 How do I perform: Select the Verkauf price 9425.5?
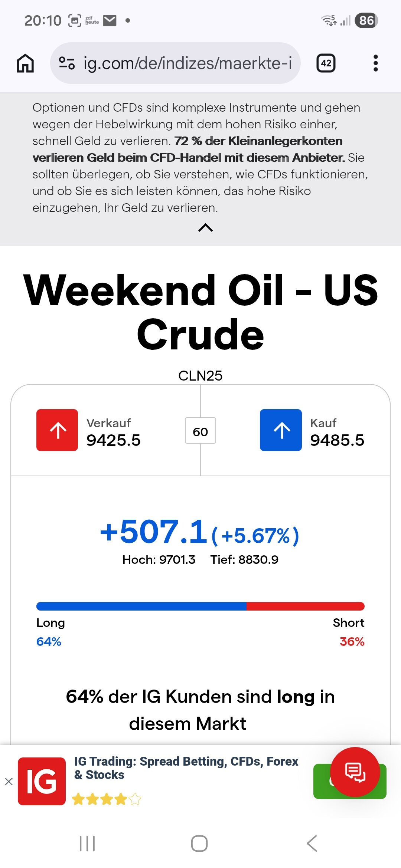click(114, 440)
